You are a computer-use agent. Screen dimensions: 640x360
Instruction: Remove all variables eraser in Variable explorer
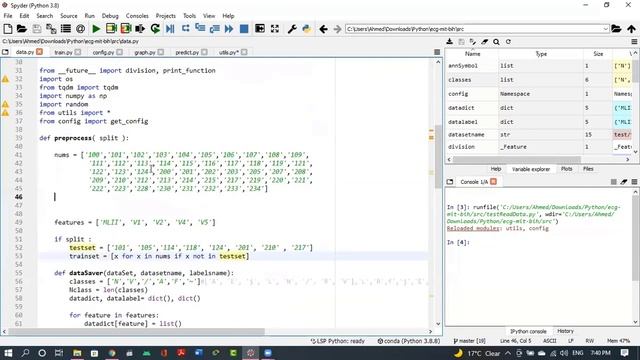484,42
